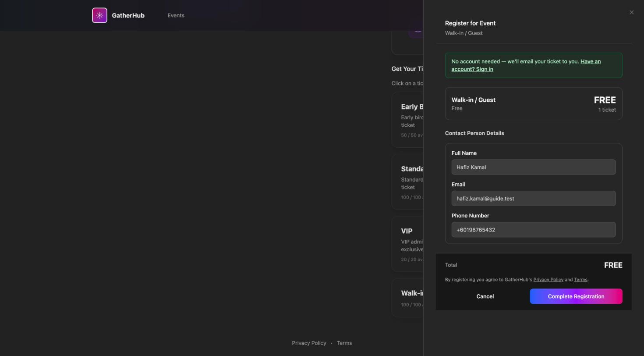Click Complete Registration button
The image size is (644, 356).
pyautogui.click(x=576, y=296)
